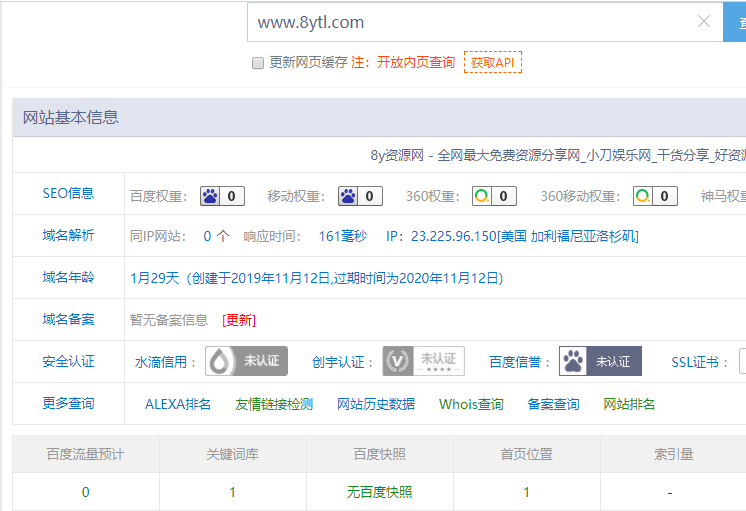Select the 域名备案 row label
Viewport: 746px width, 511px height.
[x=68, y=319]
